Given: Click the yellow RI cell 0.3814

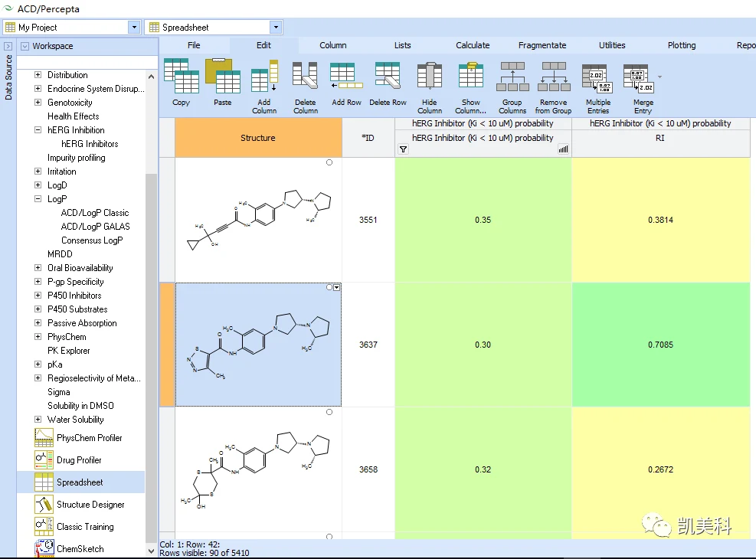Looking at the screenshot, I should tap(660, 220).
